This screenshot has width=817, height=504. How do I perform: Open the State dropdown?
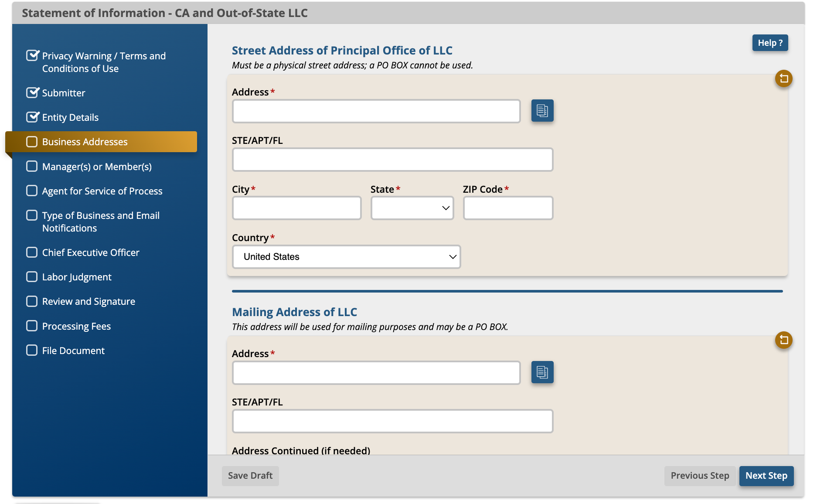412,208
